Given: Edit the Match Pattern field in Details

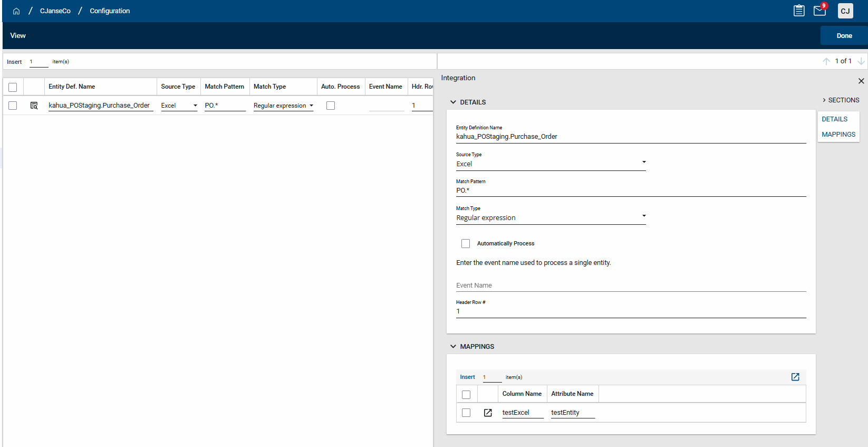Looking at the screenshot, I should click(631, 191).
